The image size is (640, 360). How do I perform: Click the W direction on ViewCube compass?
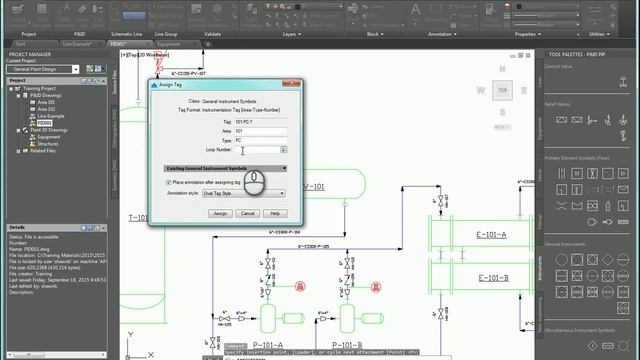click(x=481, y=90)
